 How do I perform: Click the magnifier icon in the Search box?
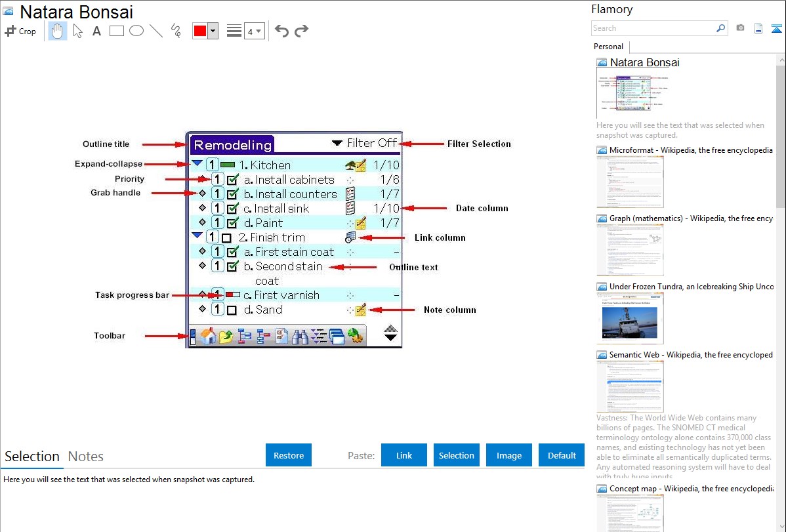(x=720, y=28)
